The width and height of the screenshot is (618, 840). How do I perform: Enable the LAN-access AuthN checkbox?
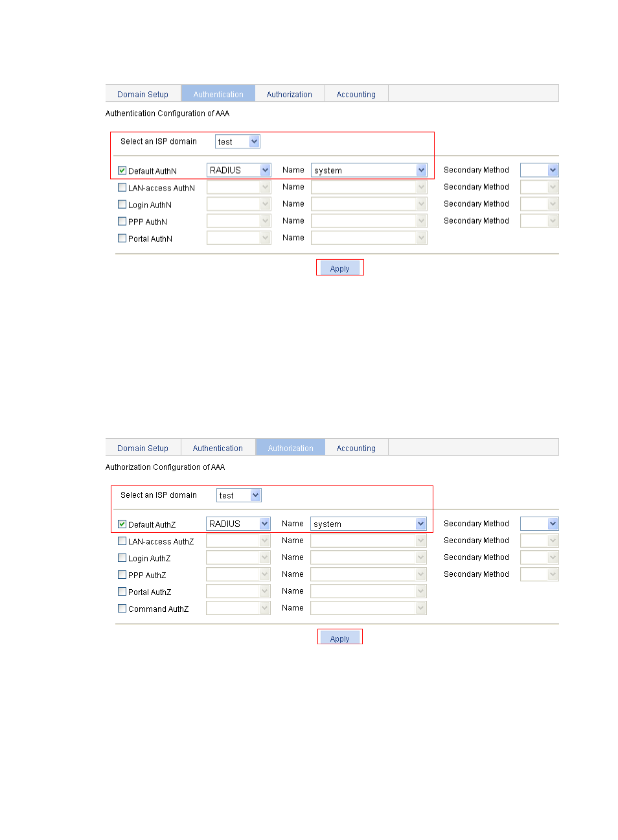pyautogui.click(x=122, y=187)
